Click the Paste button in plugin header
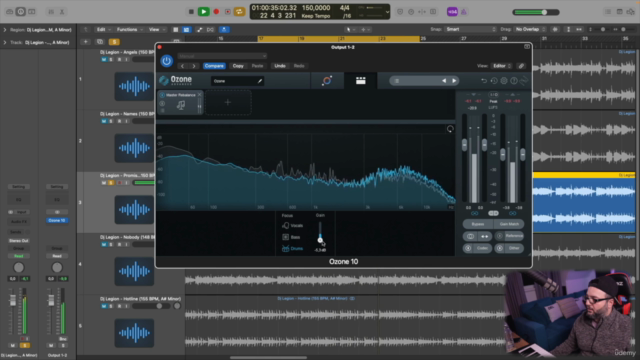640x360 pixels. click(x=258, y=66)
